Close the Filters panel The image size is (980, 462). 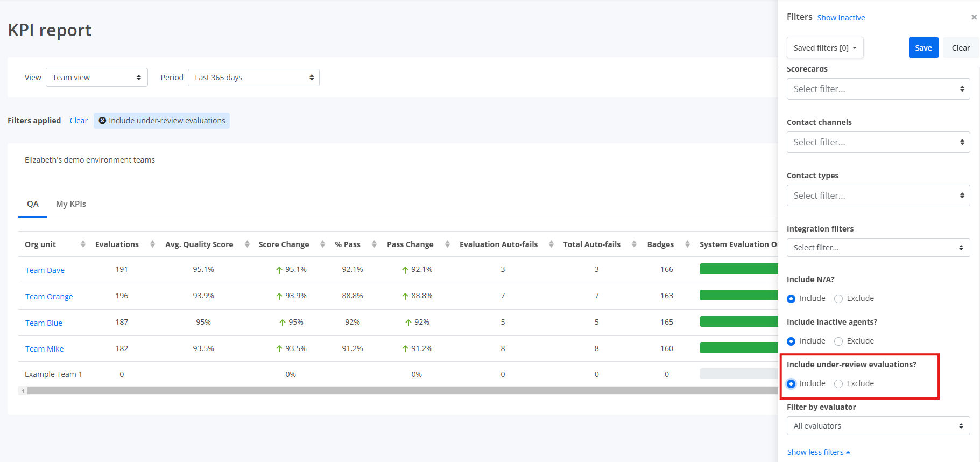(974, 17)
